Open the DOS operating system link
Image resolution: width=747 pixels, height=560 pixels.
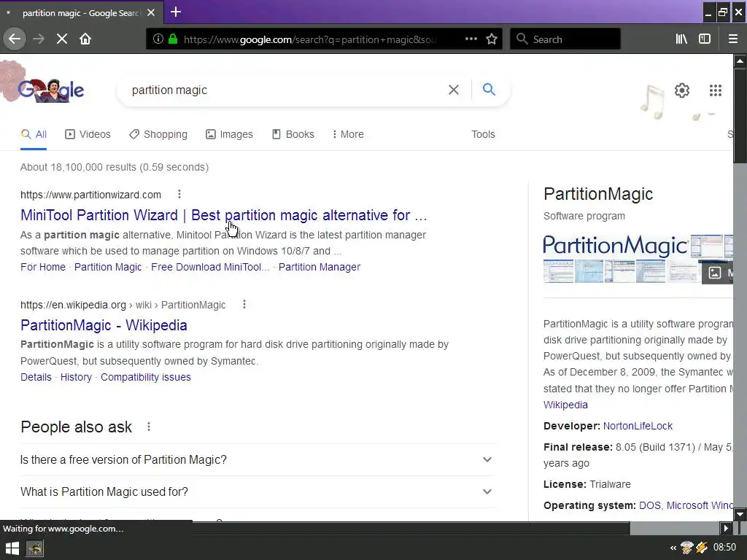coord(650,505)
